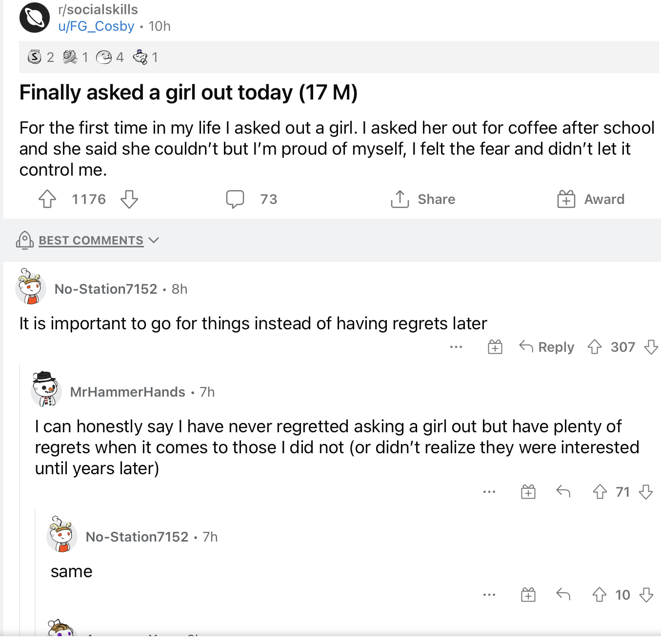Upvote MrHammerHands comment with 71 points

coord(600,492)
